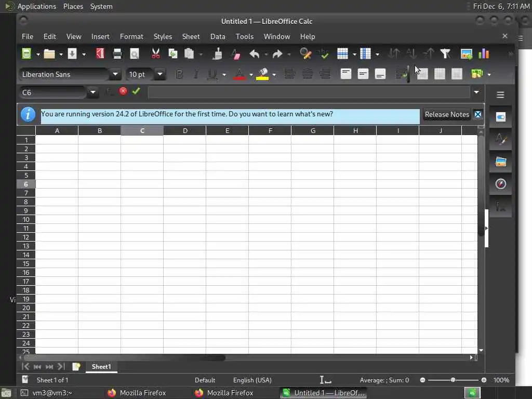Open Find & Replace

pyautogui.click(x=305, y=54)
